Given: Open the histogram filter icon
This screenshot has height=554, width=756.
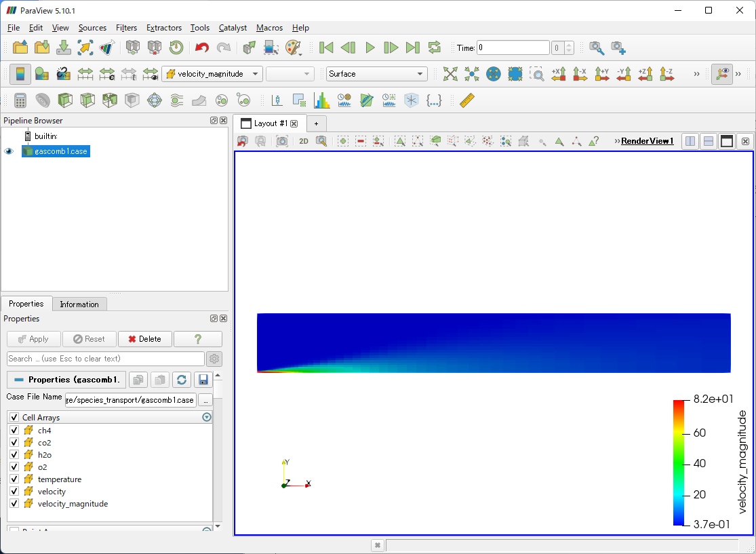Looking at the screenshot, I should (321, 100).
